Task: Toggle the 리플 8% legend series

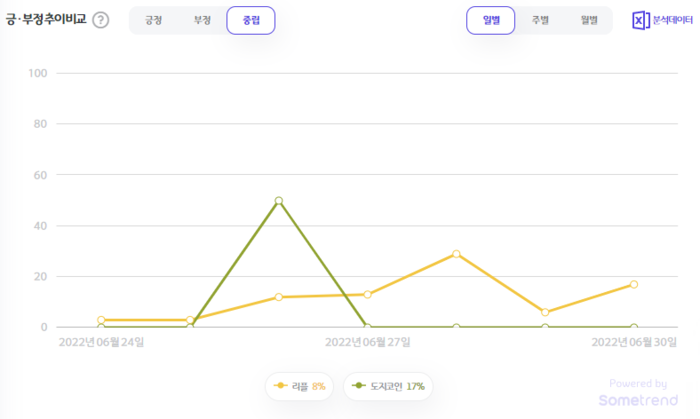Action: 298,386
